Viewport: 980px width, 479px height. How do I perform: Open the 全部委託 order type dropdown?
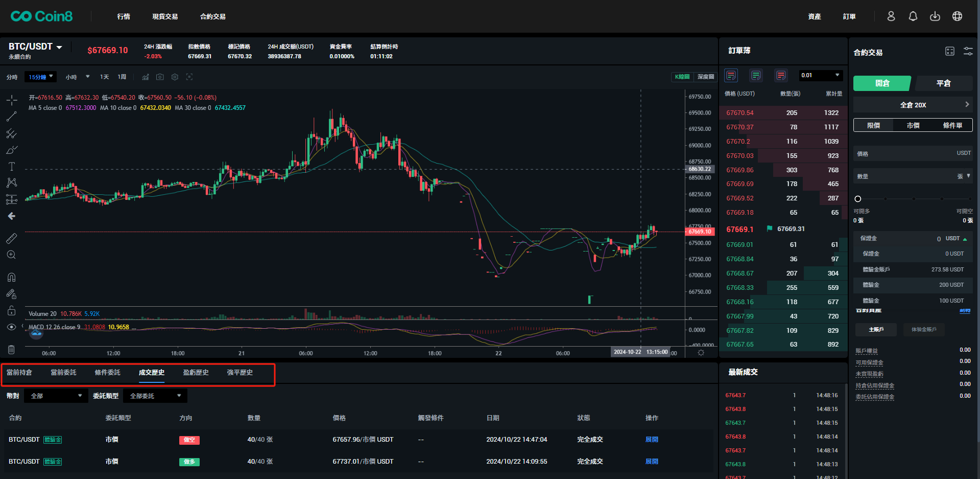coord(155,396)
